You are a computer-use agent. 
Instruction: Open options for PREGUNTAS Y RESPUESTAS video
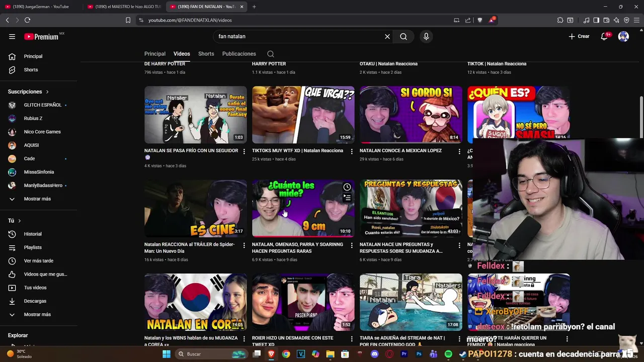pos(459,245)
